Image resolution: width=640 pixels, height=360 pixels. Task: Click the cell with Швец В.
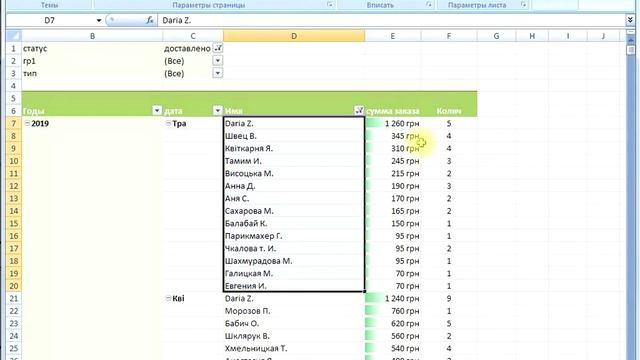pyautogui.click(x=294, y=136)
